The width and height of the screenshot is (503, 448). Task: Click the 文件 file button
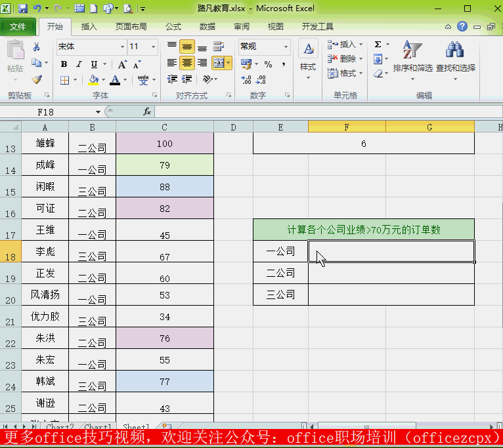tap(18, 27)
